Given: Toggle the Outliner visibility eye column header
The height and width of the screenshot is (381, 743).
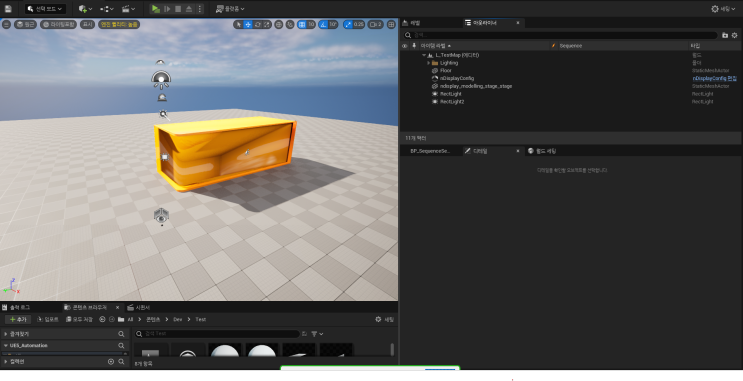Looking at the screenshot, I should tap(405, 46).
